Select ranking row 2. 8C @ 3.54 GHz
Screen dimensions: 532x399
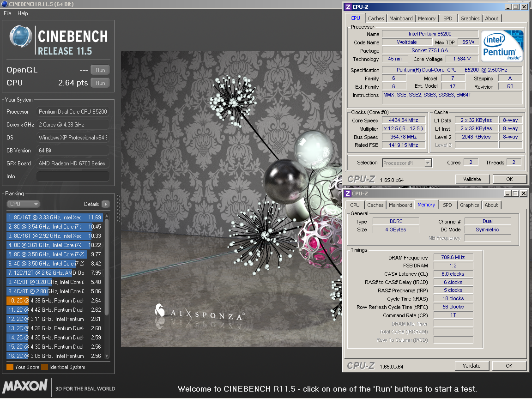click(x=54, y=227)
